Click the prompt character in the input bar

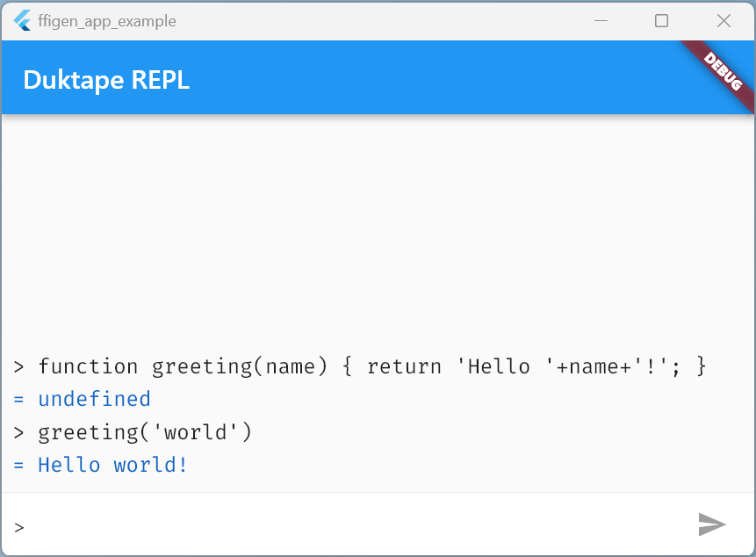[x=18, y=526]
